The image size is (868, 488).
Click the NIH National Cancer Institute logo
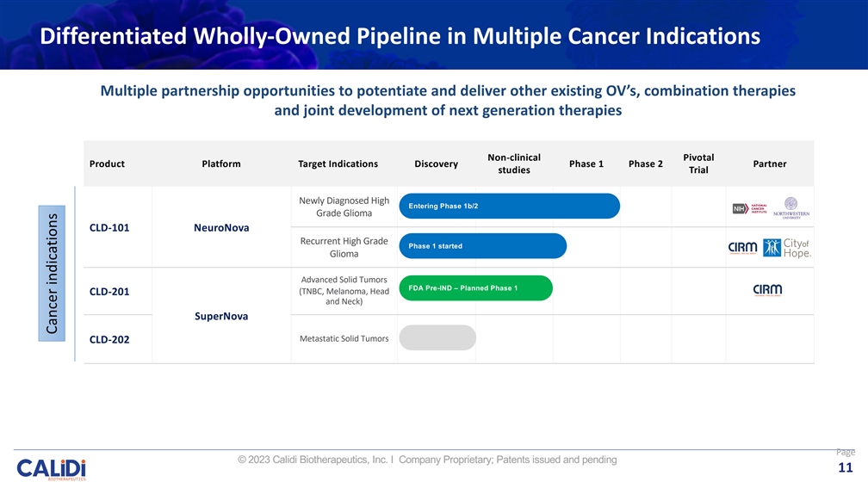coord(747,208)
